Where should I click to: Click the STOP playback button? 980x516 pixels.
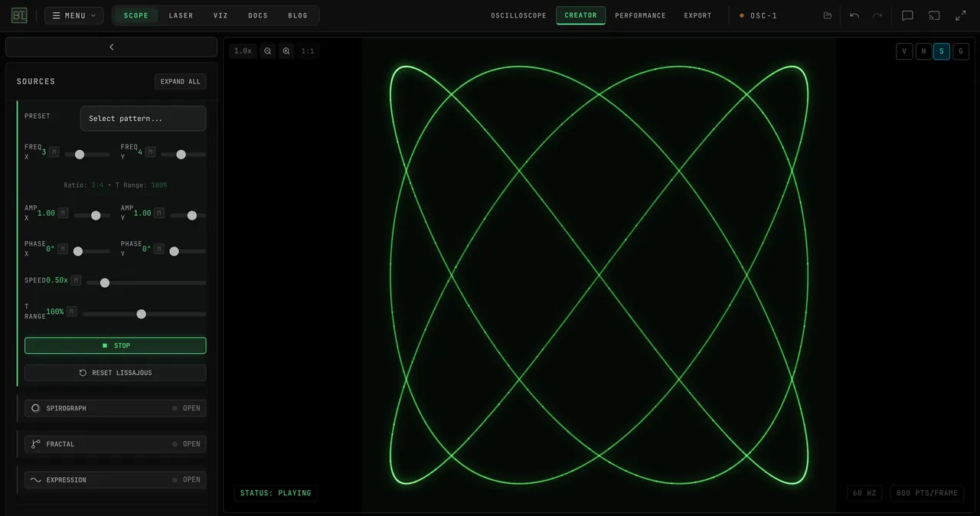point(116,346)
